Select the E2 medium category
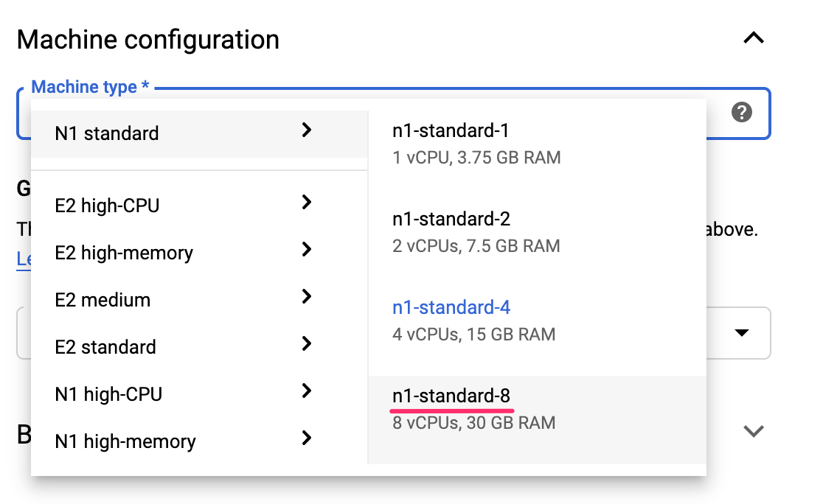The width and height of the screenshot is (823, 504). click(103, 300)
